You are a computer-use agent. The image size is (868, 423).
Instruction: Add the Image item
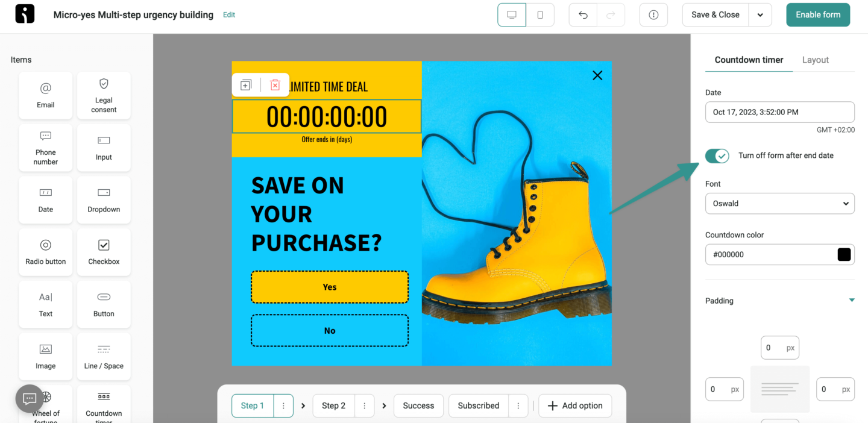46,356
